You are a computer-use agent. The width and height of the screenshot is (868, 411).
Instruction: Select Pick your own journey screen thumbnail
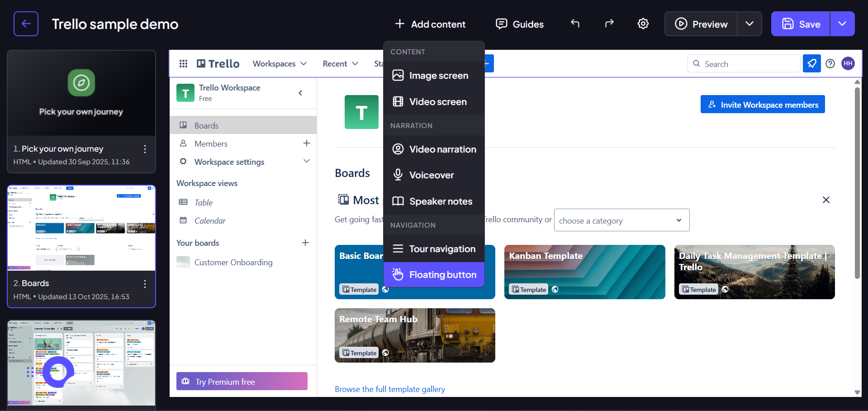pos(81,93)
